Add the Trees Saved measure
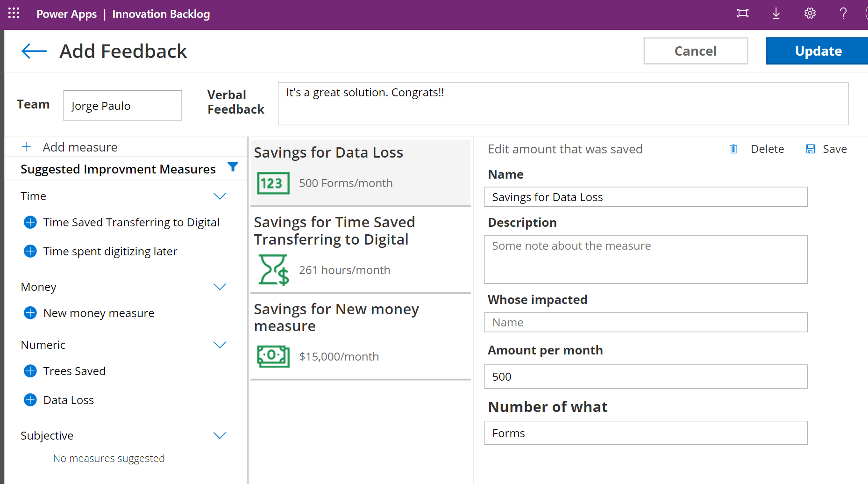Viewport: 868px width, 484px height. 30,371
